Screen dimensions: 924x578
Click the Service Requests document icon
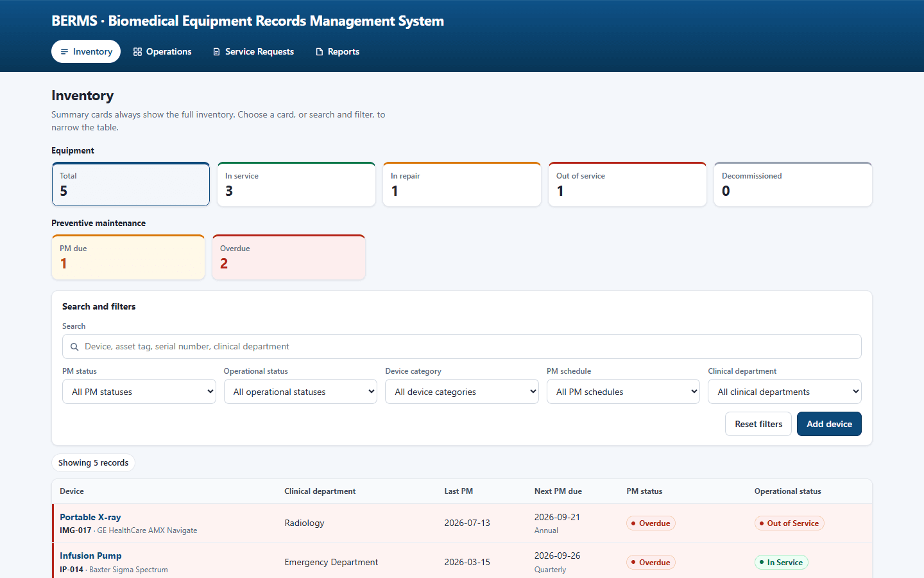pyautogui.click(x=216, y=52)
